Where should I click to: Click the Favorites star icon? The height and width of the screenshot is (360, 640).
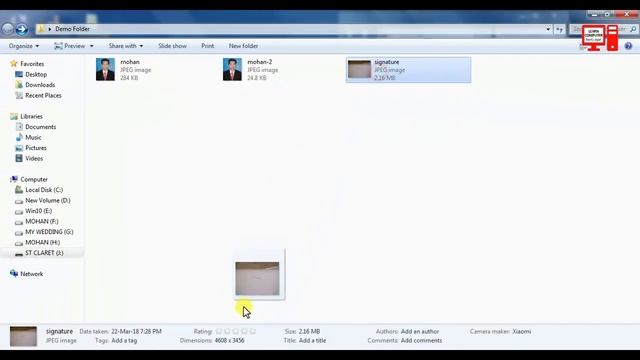(x=14, y=64)
